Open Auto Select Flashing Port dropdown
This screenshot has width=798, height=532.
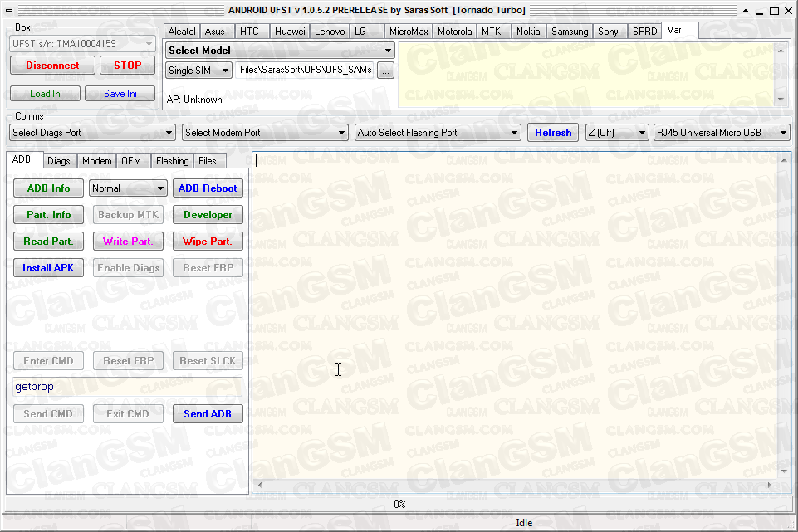tap(438, 133)
